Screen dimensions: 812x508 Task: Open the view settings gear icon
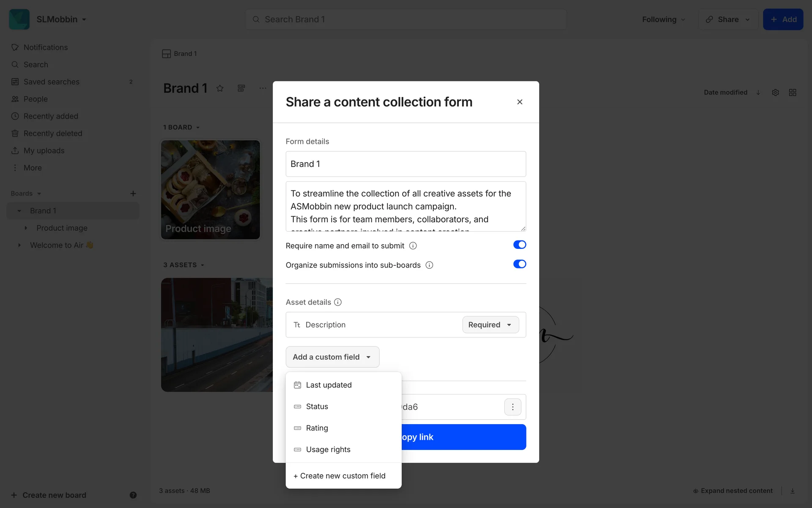tap(775, 92)
